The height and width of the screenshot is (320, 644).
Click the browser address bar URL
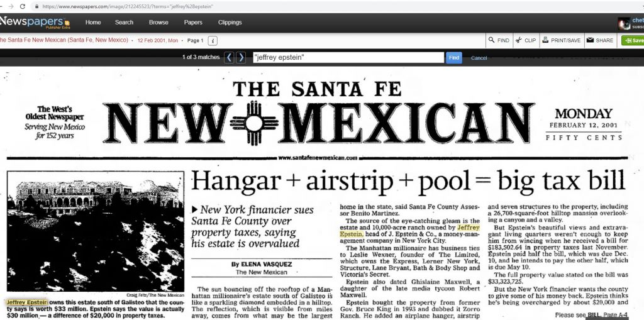(x=128, y=6)
